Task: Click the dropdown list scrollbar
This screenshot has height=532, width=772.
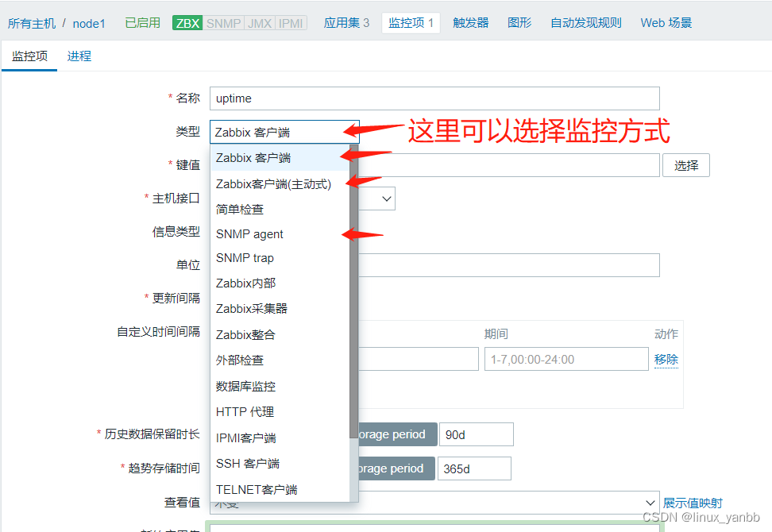Action: point(353,291)
